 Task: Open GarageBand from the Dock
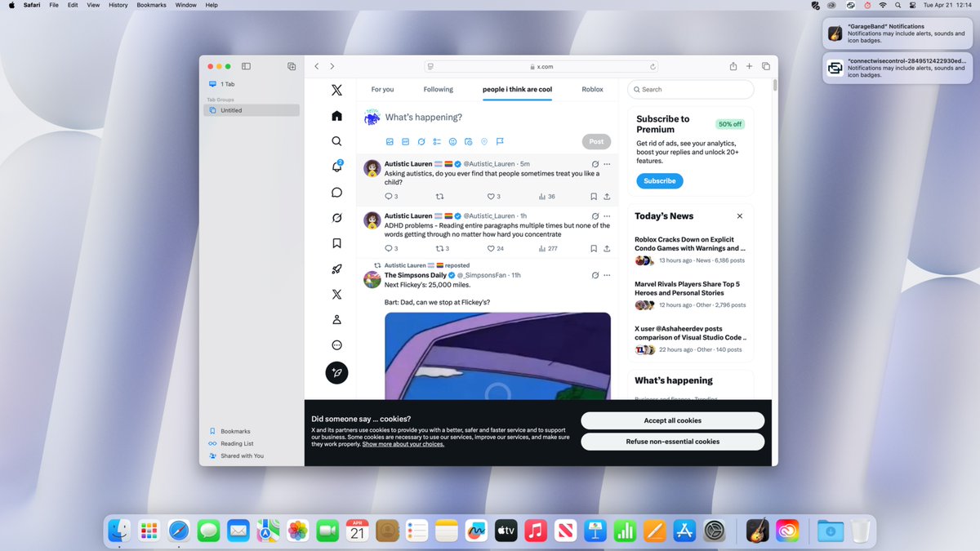click(758, 531)
